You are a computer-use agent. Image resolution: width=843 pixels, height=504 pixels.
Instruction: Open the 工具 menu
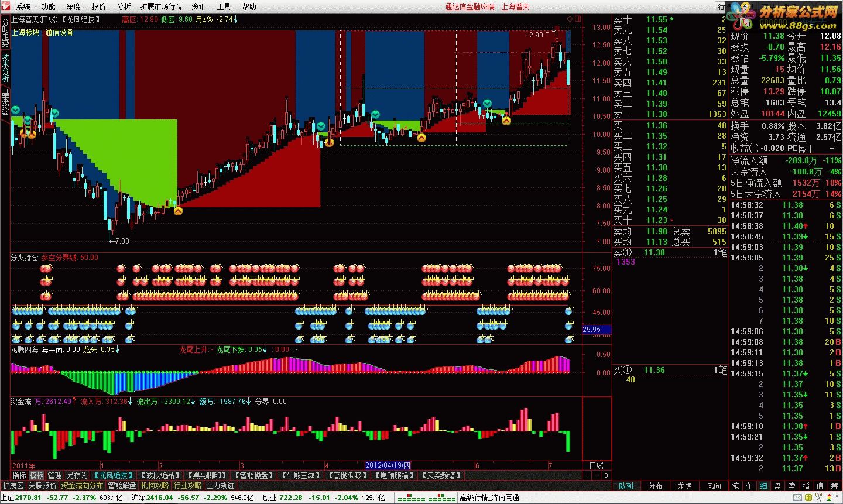[224, 6]
